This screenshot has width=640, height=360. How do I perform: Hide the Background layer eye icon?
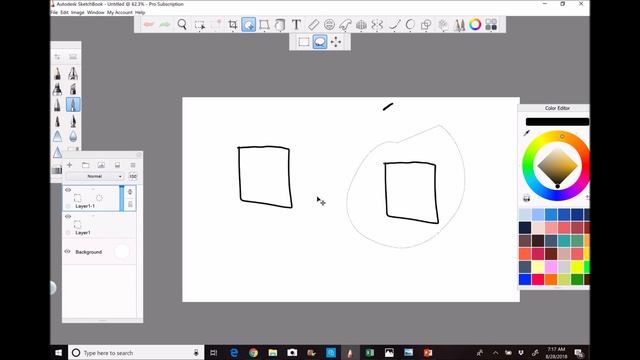(68, 251)
